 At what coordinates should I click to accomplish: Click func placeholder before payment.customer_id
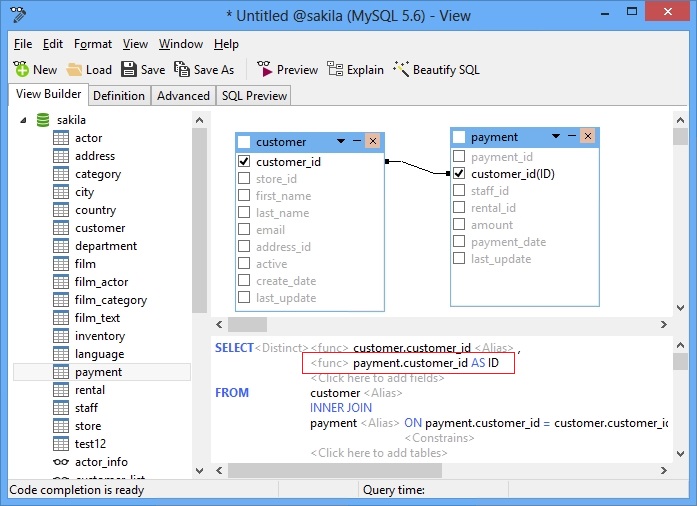329,363
